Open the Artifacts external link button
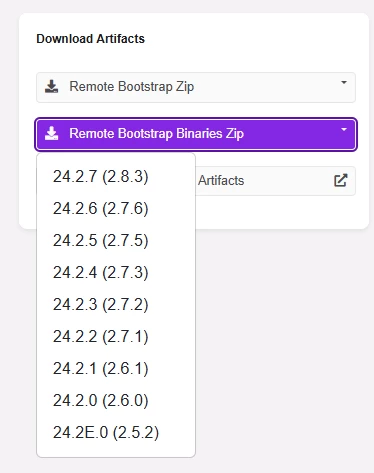The width and height of the screenshot is (374, 473). pyautogui.click(x=275, y=181)
